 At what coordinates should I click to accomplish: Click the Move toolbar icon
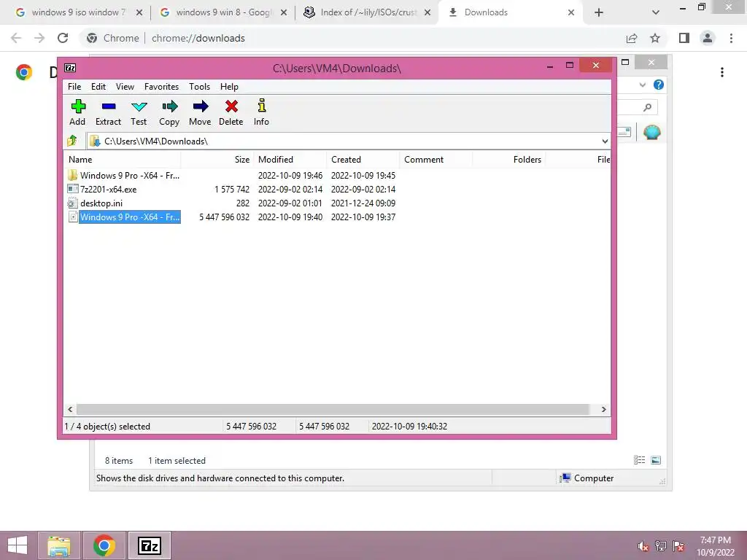(200, 112)
